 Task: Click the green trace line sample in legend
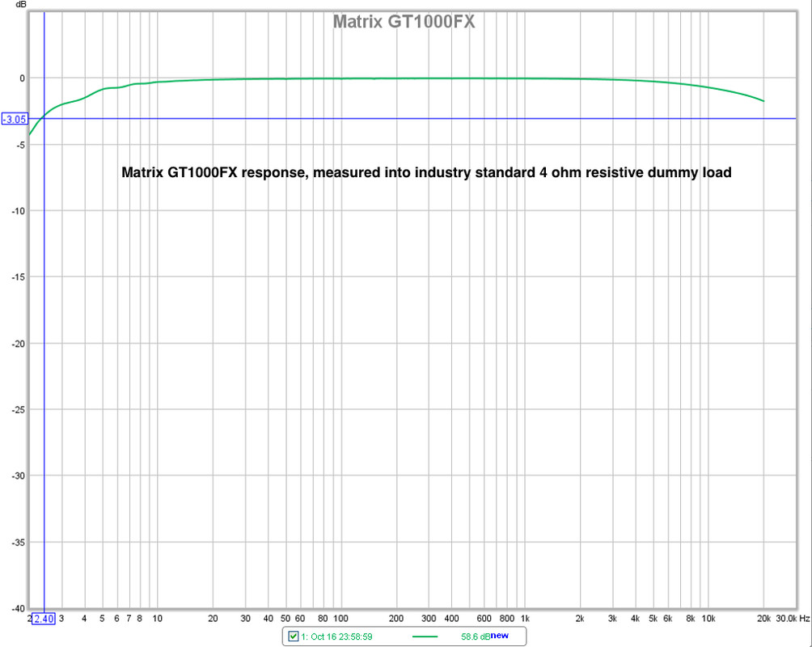425,636
